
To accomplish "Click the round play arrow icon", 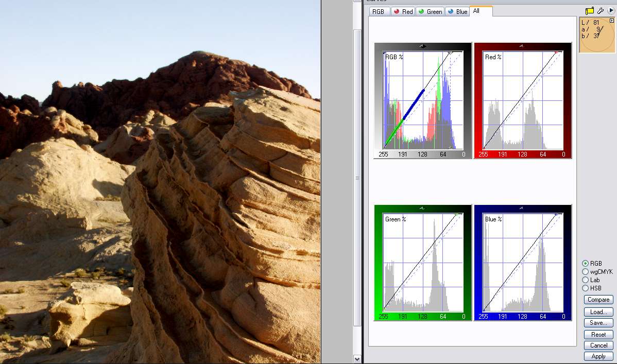I will 611,11.
